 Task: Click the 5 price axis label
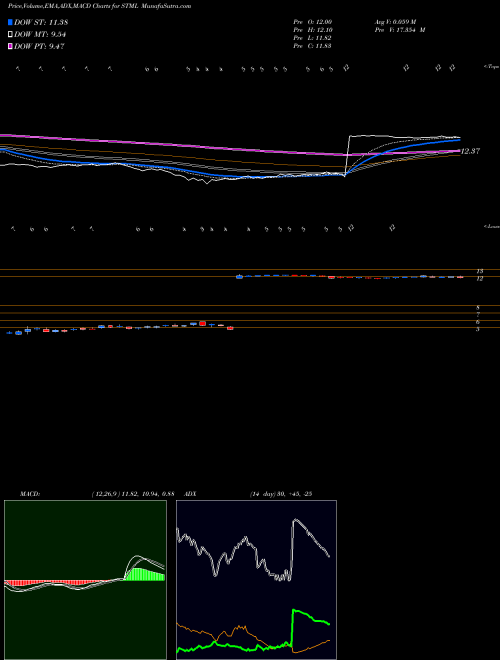tap(478, 329)
